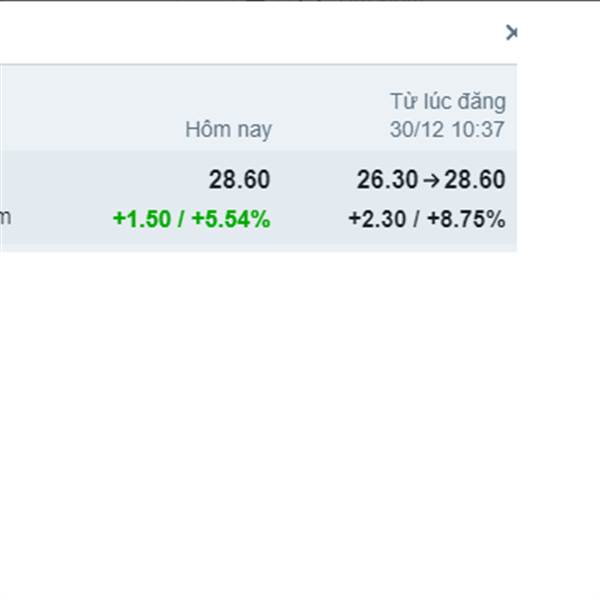Click the slash between +1.50 and +5.54%
This screenshot has width=600, height=600.
point(181,219)
